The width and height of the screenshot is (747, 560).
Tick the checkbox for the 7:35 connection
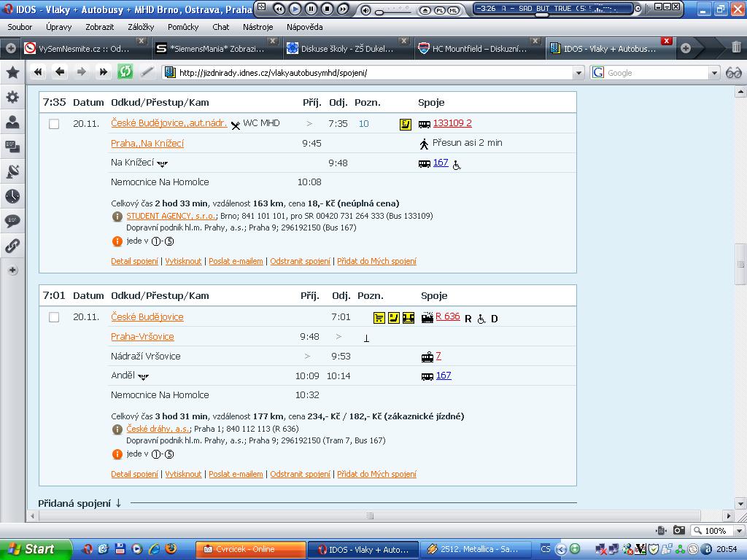[54, 124]
